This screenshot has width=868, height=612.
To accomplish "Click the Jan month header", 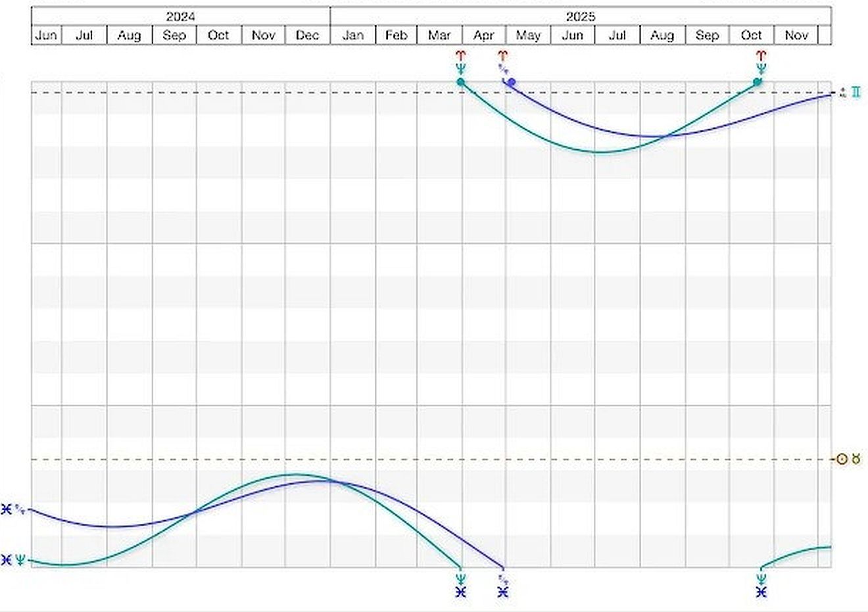I will pyautogui.click(x=353, y=35).
